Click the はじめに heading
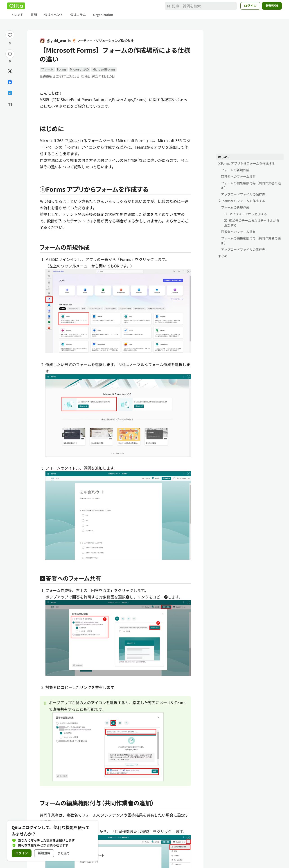289x868 pixels. [x=52, y=129]
